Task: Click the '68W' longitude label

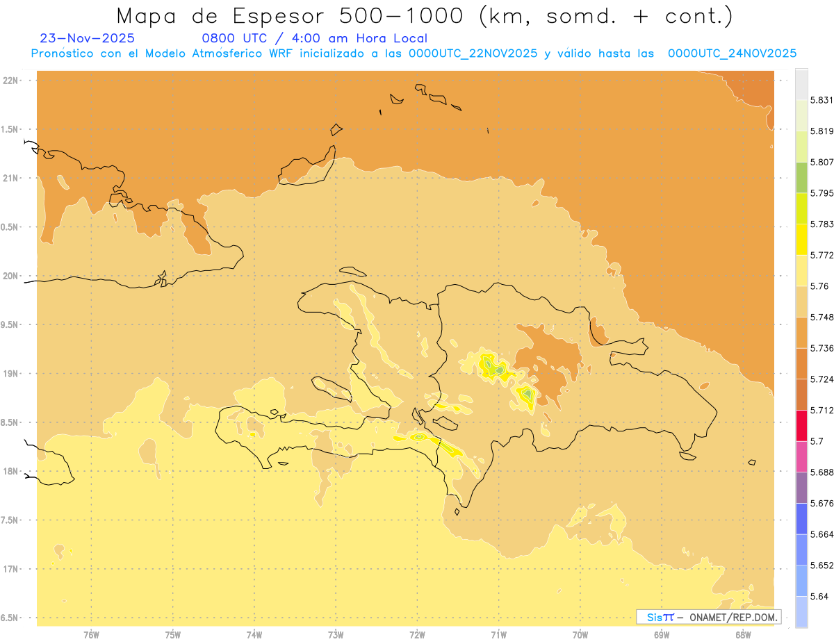Action: click(x=743, y=635)
